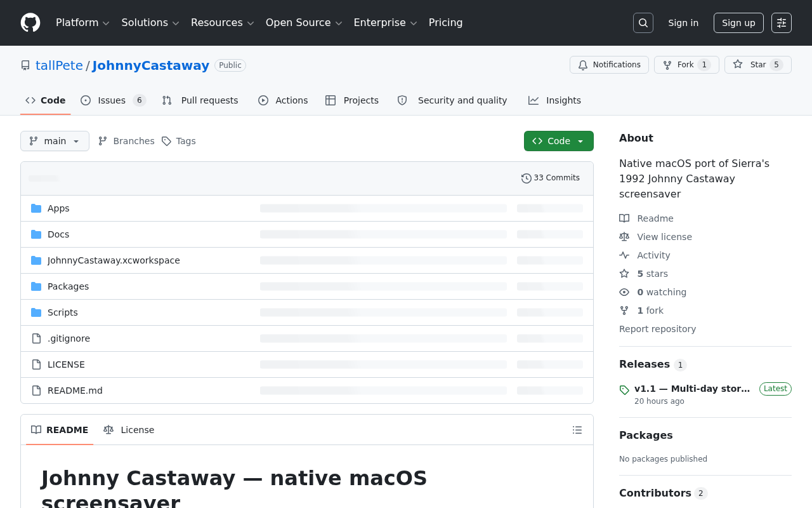Expand the Open Source menu
Image resolution: width=812 pixels, height=508 pixels.
(x=304, y=23)
